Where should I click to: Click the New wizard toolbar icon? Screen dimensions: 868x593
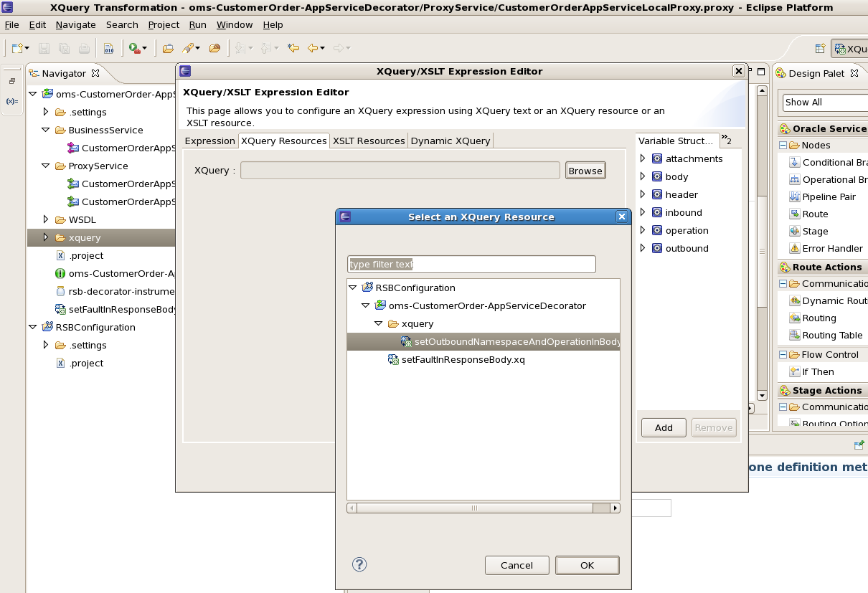click(x=17, y=48)
